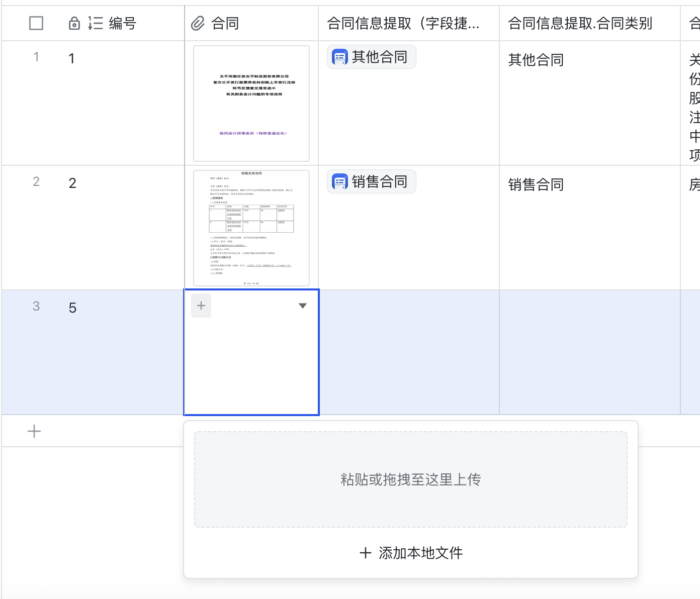This screenshot has width=700, height=599.
Task: Select the 其他合同 text cell in category column
Action: [x=536, y=60]
